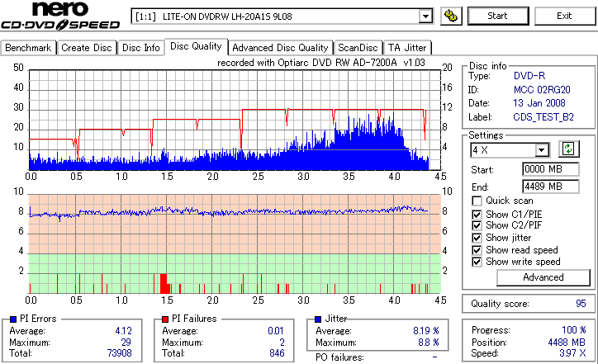Click Speed value 3.97 X
Image resolution: width=598 pixels, height=364 pixels.
pyautogui.click(x=573, y=353)
